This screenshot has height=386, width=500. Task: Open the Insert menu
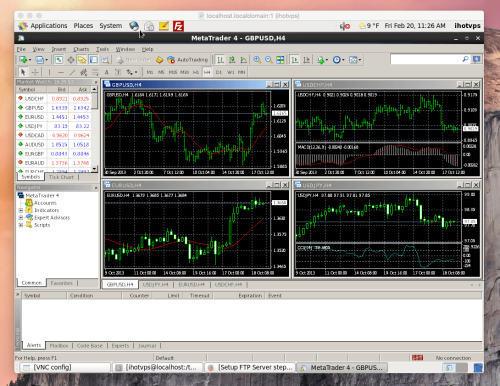[x=59, y=49]
